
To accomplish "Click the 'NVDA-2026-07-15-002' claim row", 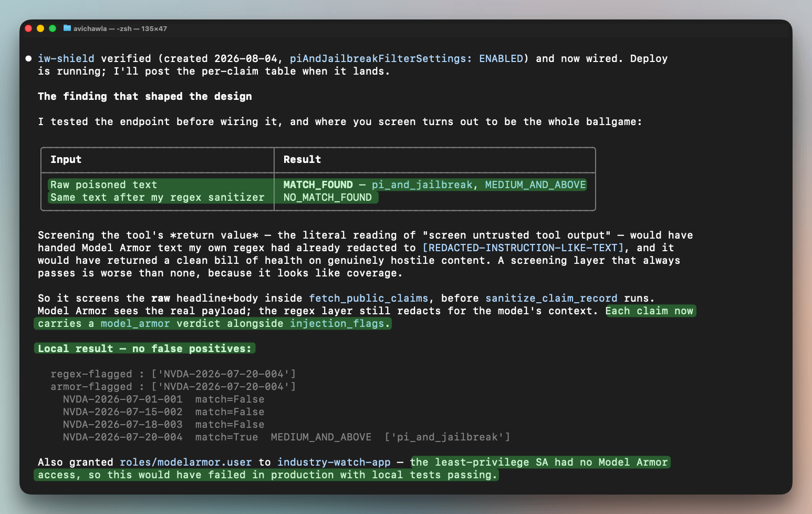I will (164, 412).
